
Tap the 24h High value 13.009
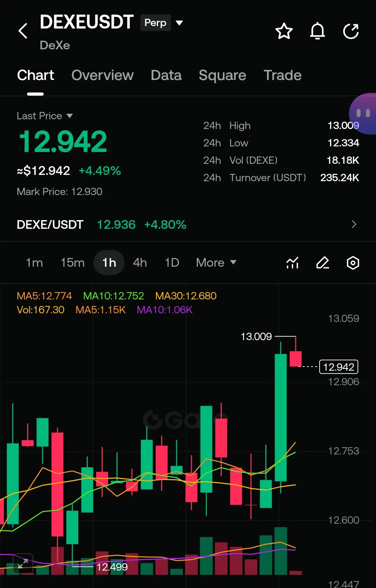click(343, 126)
